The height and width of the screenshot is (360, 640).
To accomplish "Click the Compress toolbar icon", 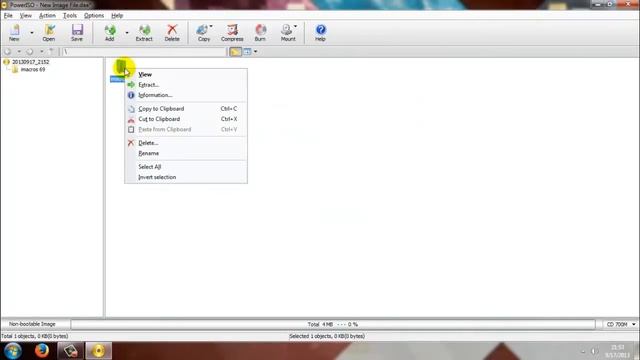I will tap(232, 33).
